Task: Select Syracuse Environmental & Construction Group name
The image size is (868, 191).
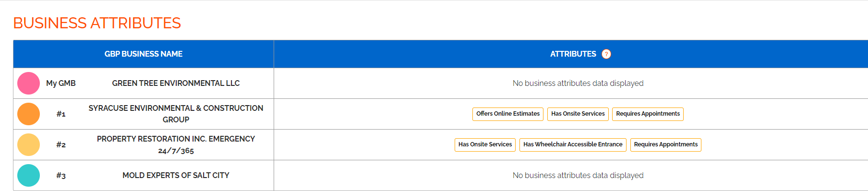Action: click(x=176, y=114)
